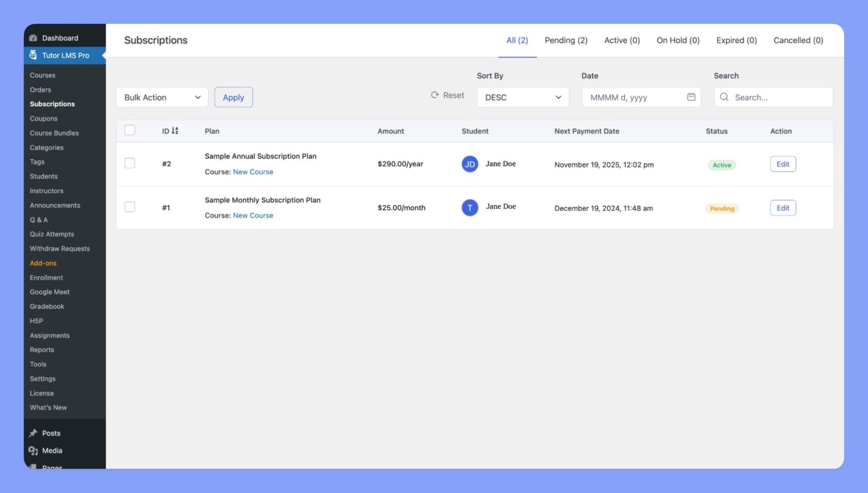Open the Bulk Action dropdown
This screenshot has height=493, width=868.
click(x=162, y=97)
